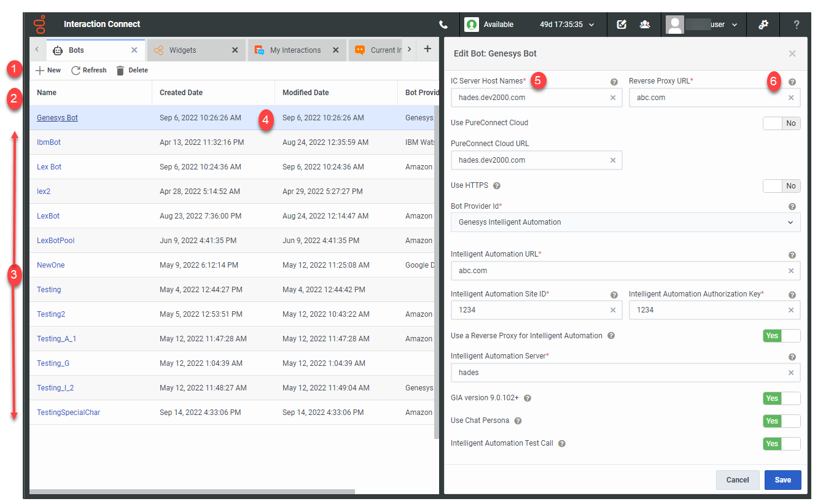
Task: Switch to My Interactions tab
Action: pos(295,50)
